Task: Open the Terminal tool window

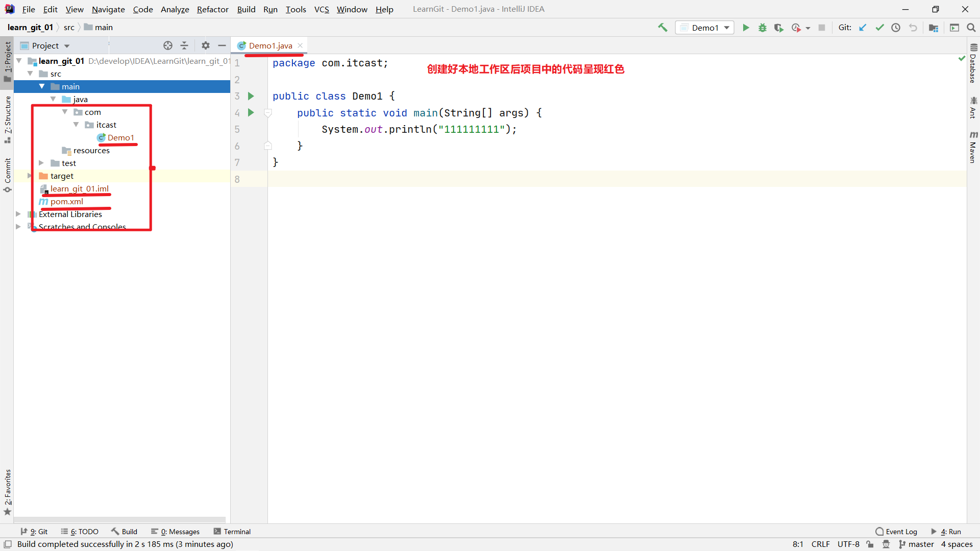Action: pos(232,532)
